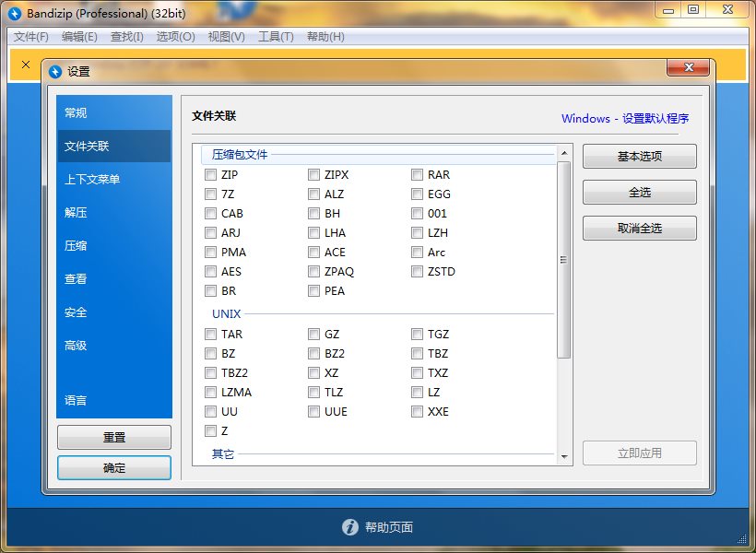Click the info icon beside 帮助页面
This screenshot has height=553, width=756.
pyautogui.click(x=350, y=528)
